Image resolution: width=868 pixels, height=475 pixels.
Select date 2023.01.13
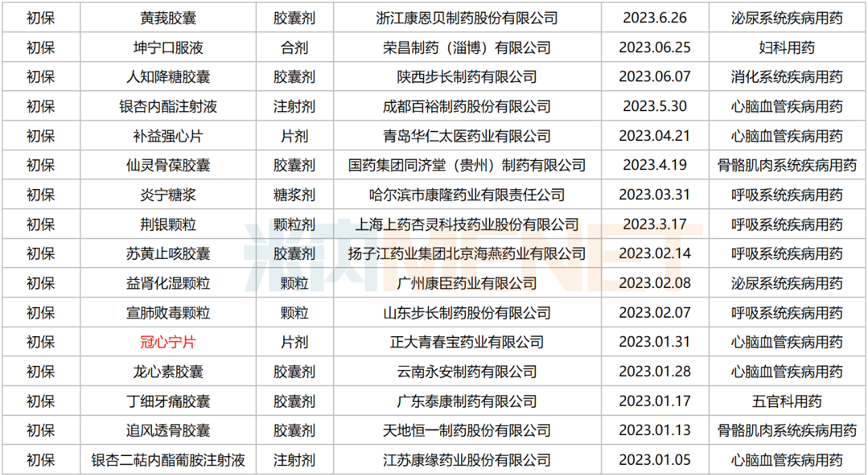point(655,431)
